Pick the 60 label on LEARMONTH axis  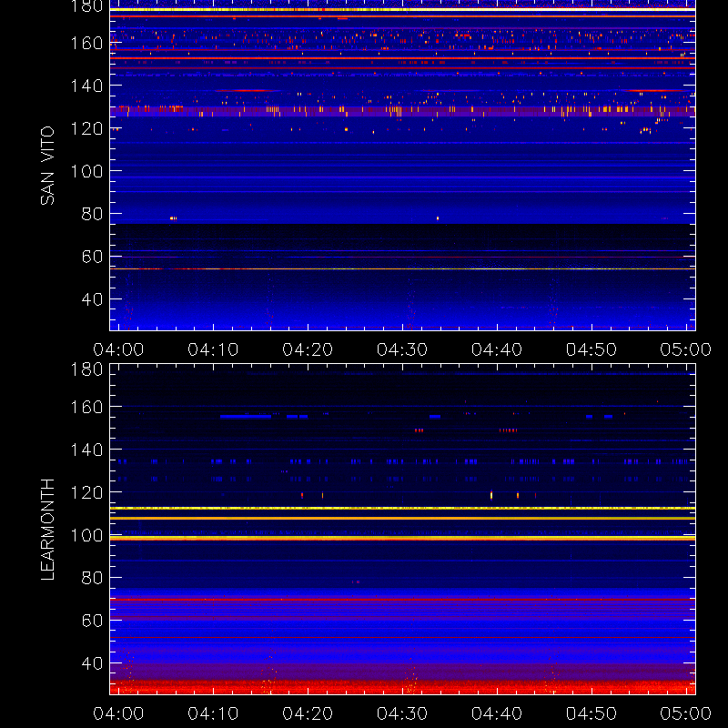[92, 621]
